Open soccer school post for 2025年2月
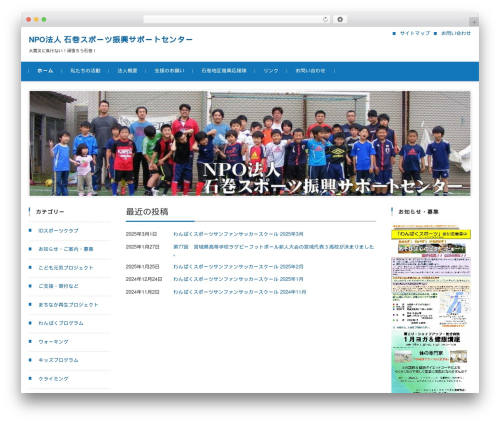 point(238,267)
